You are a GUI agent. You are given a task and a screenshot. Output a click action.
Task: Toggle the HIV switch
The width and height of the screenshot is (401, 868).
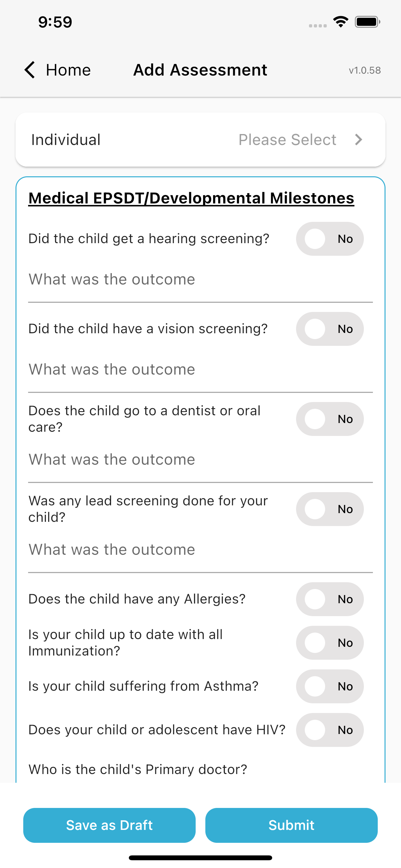pos(330,730)
